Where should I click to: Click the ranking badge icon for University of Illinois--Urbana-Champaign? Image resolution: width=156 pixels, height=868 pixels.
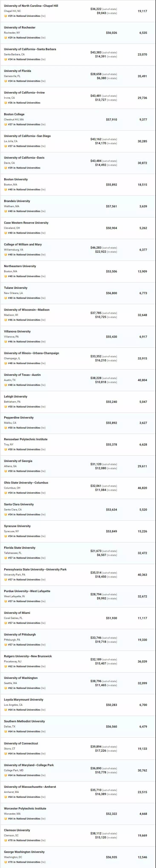(6, 363)
